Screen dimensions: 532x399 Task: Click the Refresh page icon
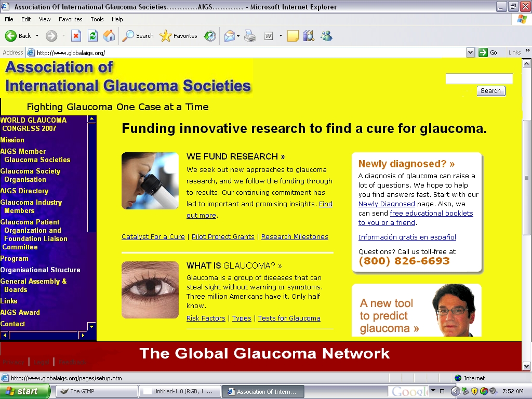[x=92, y=36]
